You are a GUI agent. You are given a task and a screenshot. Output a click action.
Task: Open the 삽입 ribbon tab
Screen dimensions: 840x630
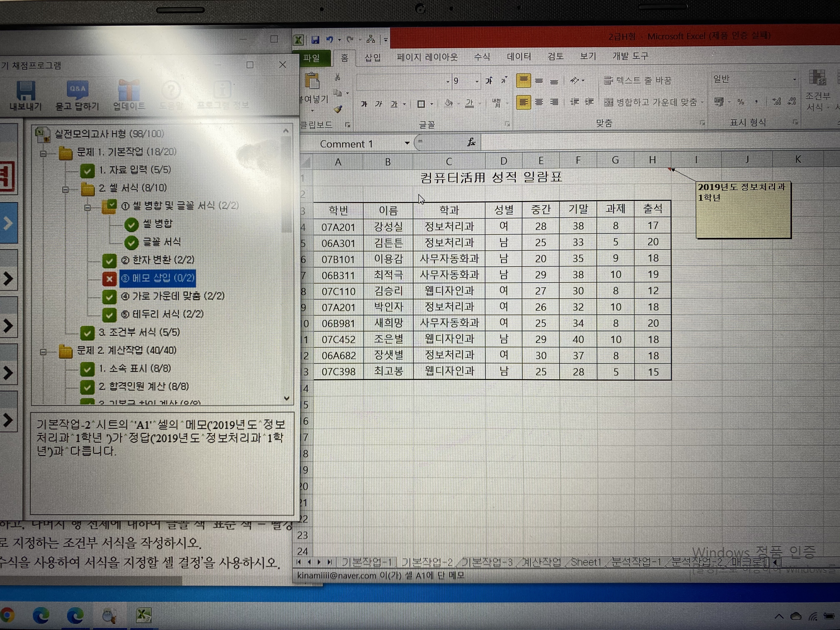point(372,57)
